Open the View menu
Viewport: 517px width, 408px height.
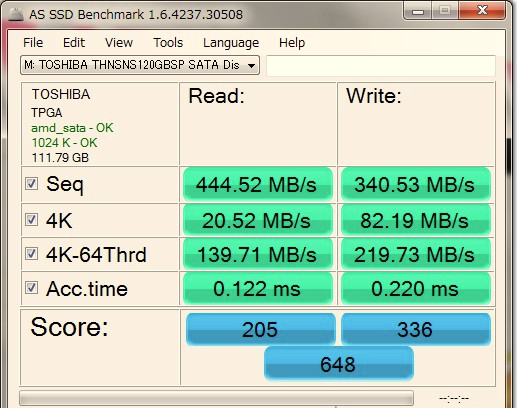point(119,43)
